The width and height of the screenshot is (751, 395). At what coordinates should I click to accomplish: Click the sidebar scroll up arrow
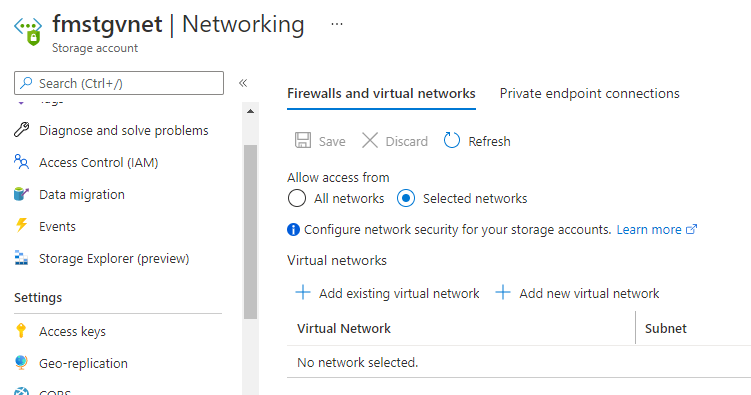pos(250,111)
